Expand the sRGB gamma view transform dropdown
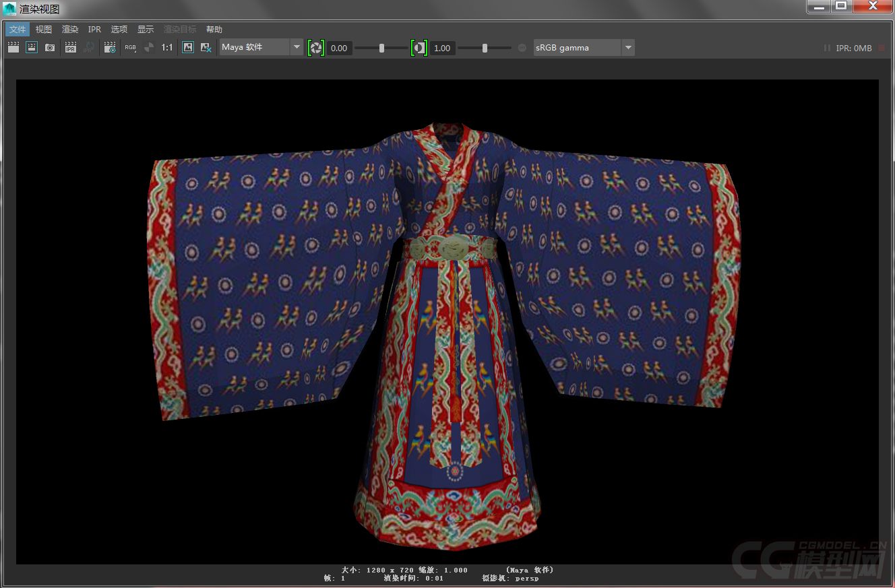 (x=584, y=48)
